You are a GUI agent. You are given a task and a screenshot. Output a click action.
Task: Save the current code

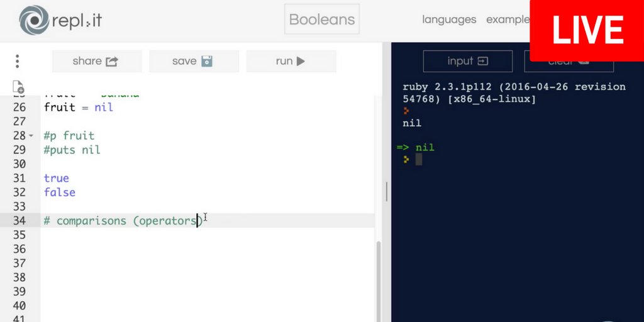click(194, 61)
